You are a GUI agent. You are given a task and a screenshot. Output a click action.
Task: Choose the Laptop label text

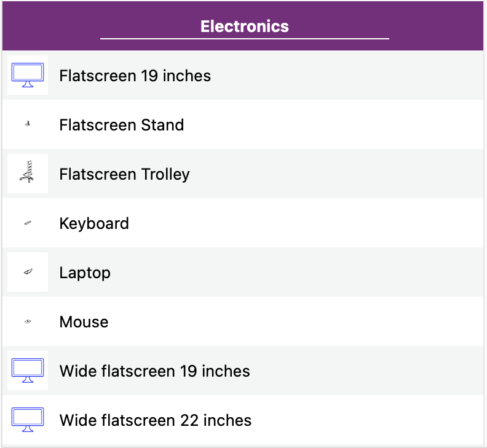coord(85,273)
